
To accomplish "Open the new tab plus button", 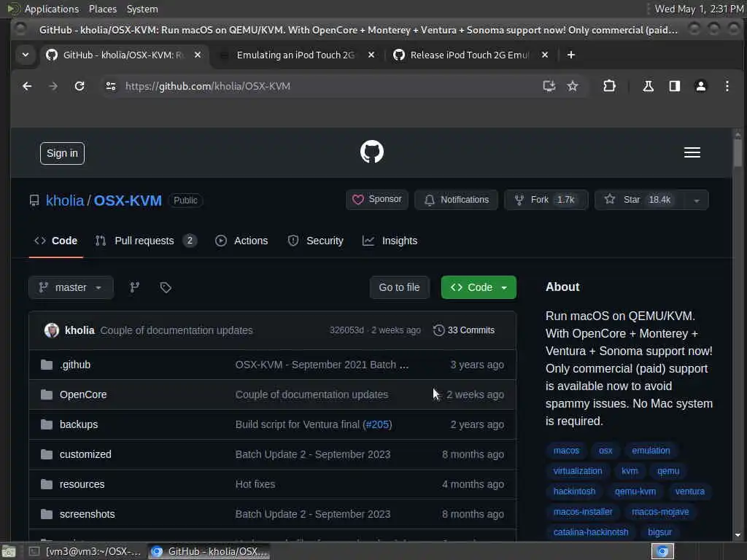I will coord(570,55).
